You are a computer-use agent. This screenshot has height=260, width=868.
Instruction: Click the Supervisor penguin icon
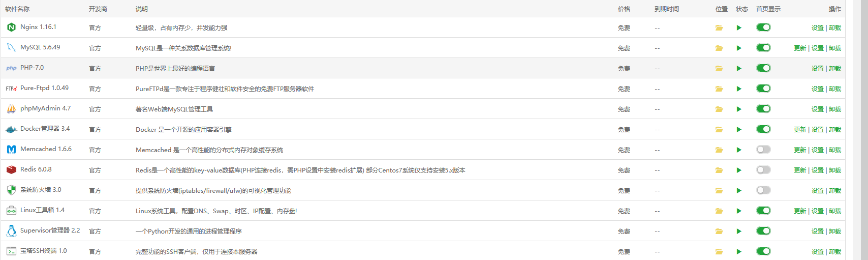tap(11, 230)
